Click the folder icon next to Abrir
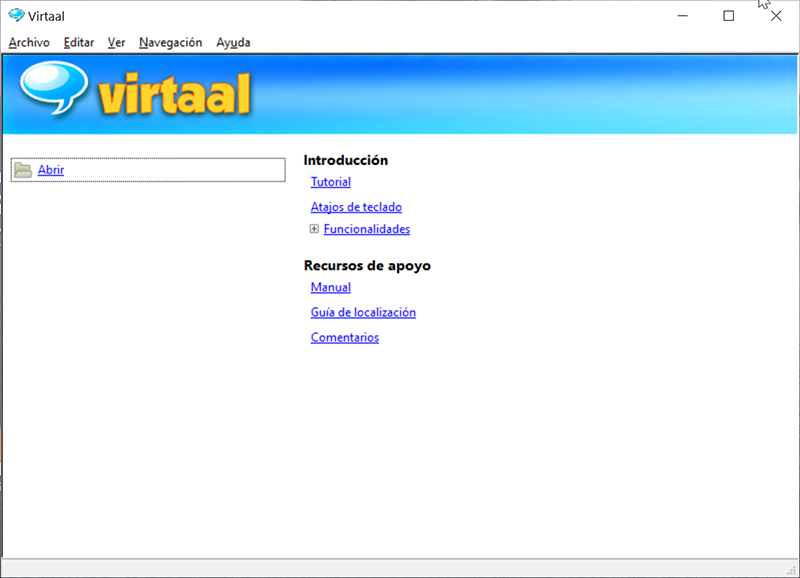Viewport: 800px width, 578px height. (23, 170)
